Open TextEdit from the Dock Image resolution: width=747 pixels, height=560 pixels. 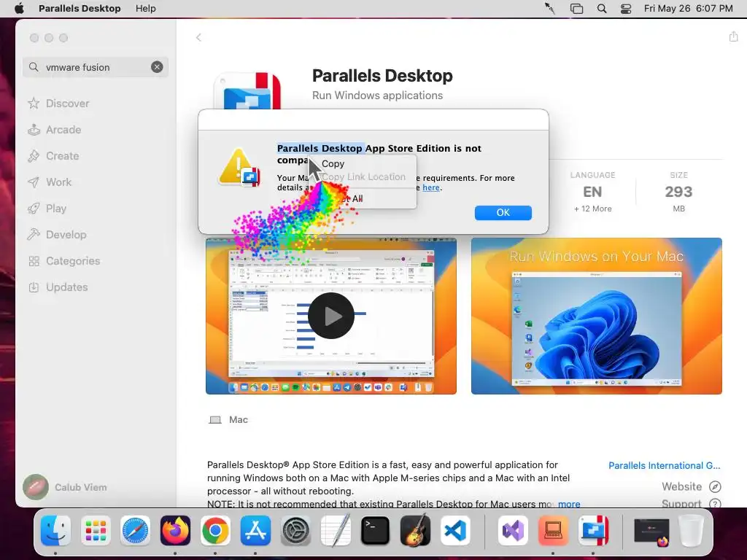click(x=335, y=530)
